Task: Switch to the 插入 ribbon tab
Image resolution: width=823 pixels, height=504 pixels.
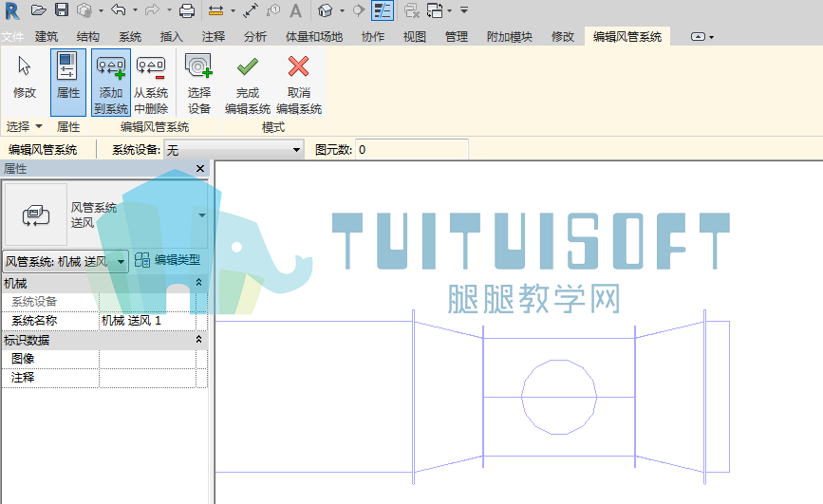Action: [x=171, y=37]
